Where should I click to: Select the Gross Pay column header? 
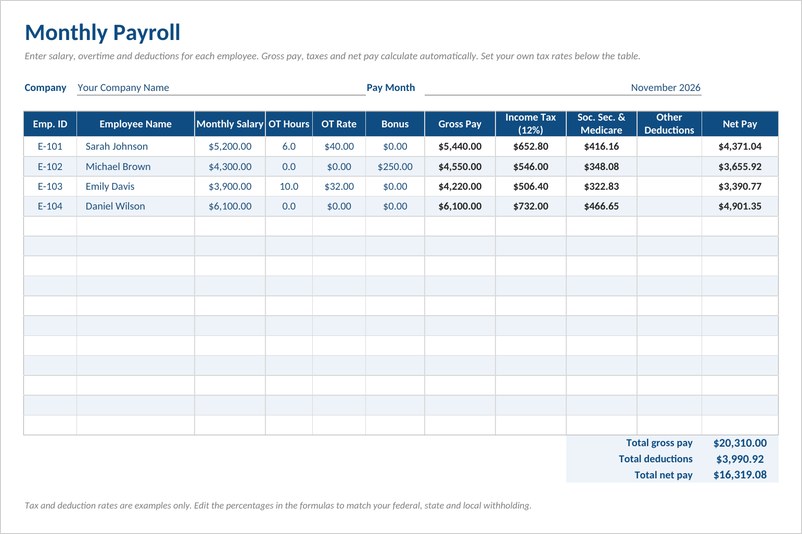pos(460,124)
